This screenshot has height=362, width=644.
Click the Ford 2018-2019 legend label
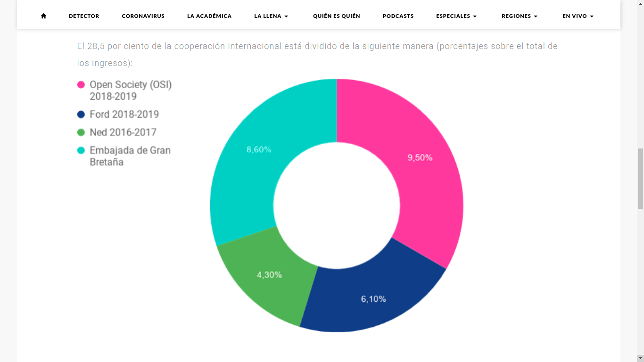pos(124,115)
